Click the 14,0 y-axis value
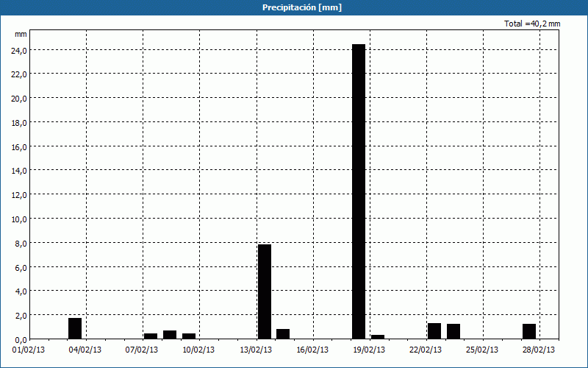The width and height of the screenshot is (588, 368). pyautogui.click(x=19, y=171)
